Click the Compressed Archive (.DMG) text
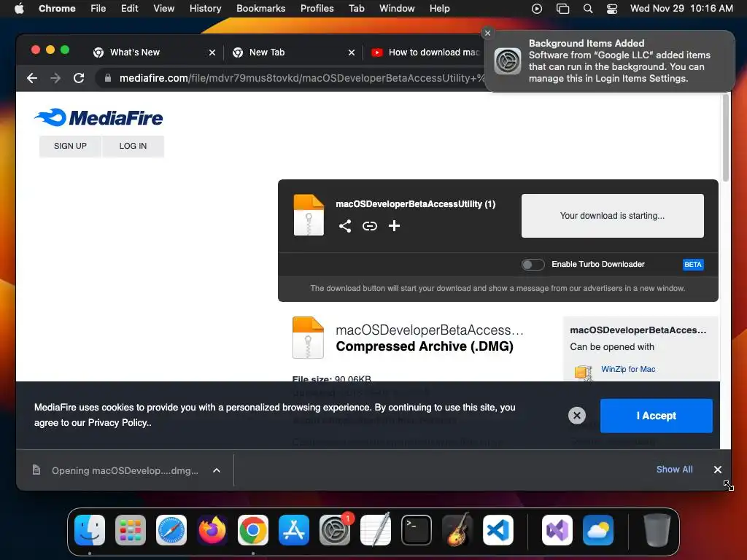 (425, 346)
